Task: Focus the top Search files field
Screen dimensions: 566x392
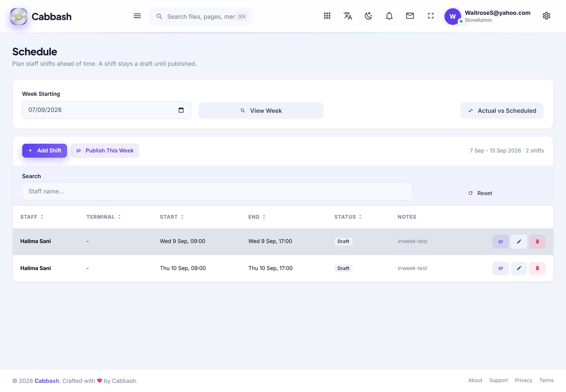Action: [201, 17]
